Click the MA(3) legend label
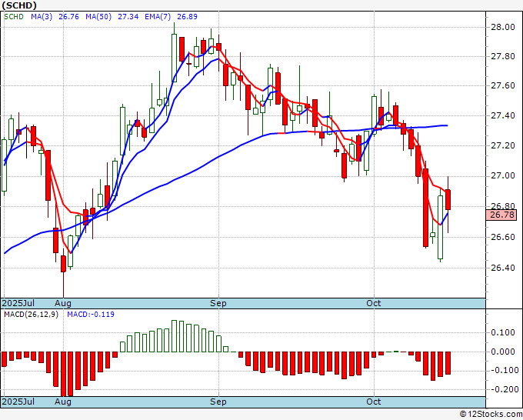 tap(42, 17)
